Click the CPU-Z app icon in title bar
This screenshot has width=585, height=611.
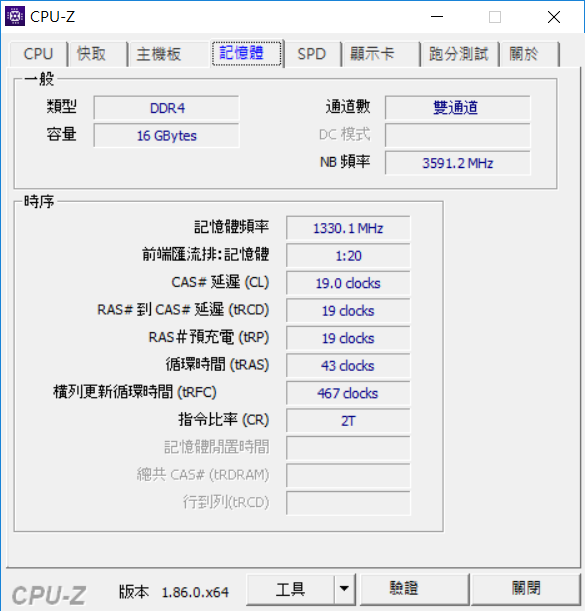coord(15,16)
